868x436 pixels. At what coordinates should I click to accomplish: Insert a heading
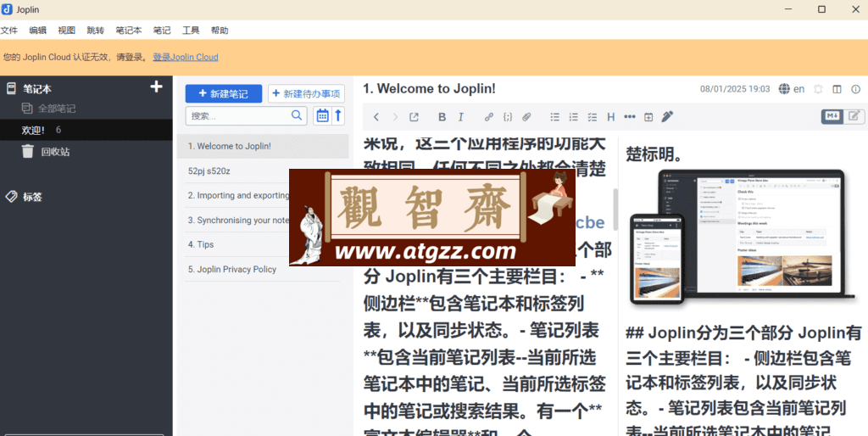coord(610,117)
